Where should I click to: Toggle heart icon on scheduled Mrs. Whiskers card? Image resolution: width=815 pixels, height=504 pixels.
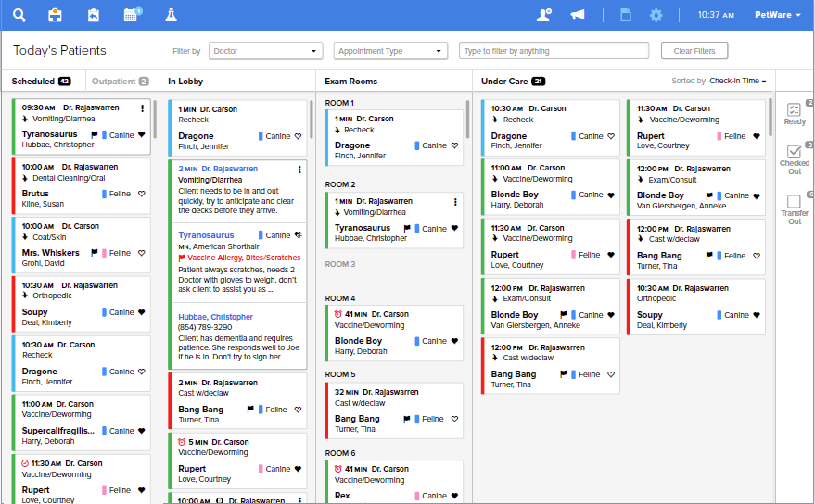141,253
